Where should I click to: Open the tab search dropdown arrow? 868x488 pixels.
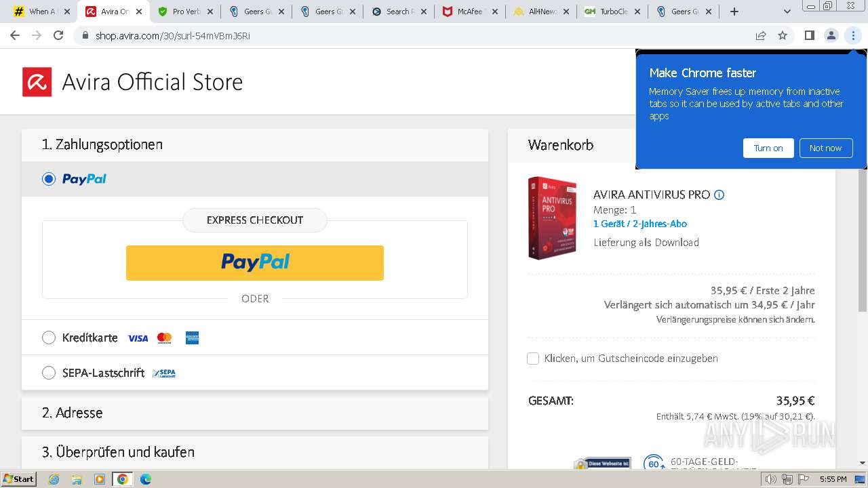pos(787,12)
